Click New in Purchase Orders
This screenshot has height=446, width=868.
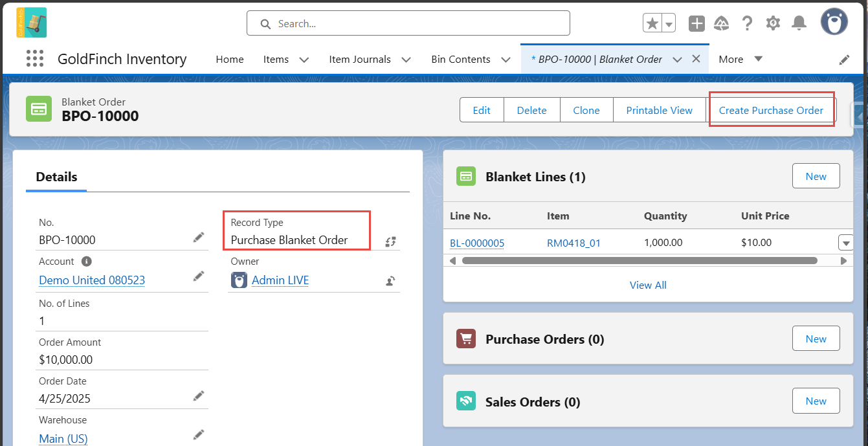pos(816,339)
